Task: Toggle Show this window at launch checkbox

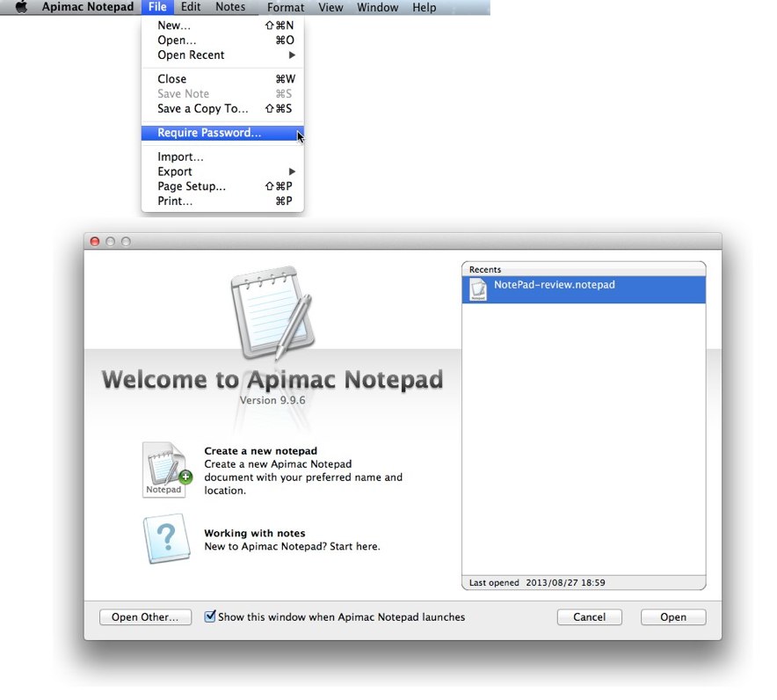Action: click(210, 616)
